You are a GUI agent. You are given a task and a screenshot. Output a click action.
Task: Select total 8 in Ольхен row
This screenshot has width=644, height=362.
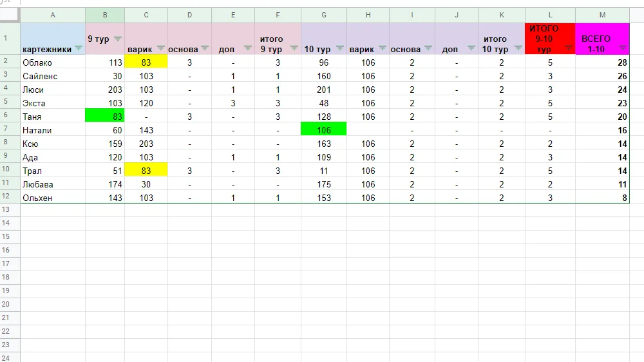point(602,198)
